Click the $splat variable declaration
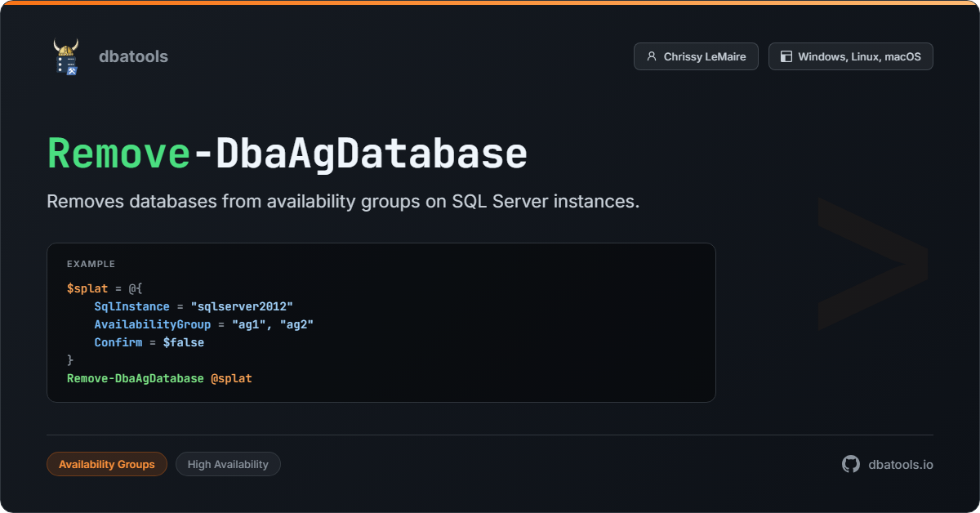Screen dimensions: 980x513 tap(87, 288)
